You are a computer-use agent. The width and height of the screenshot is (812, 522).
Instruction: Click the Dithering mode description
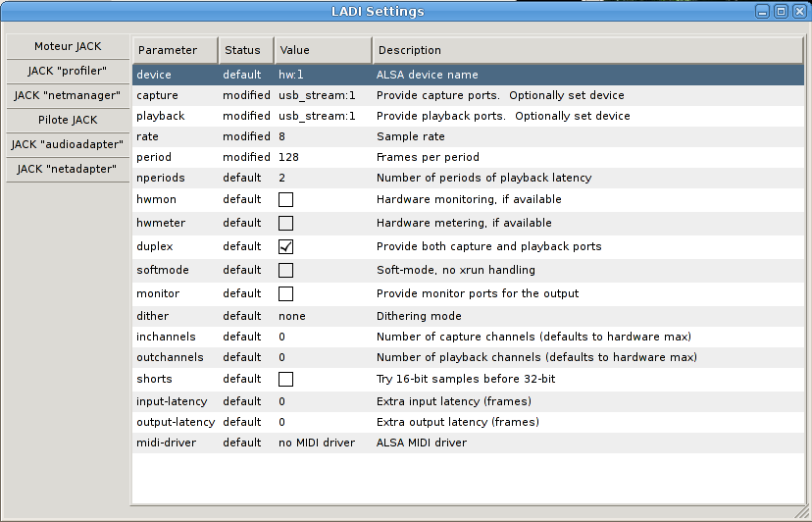pos(419,316)
